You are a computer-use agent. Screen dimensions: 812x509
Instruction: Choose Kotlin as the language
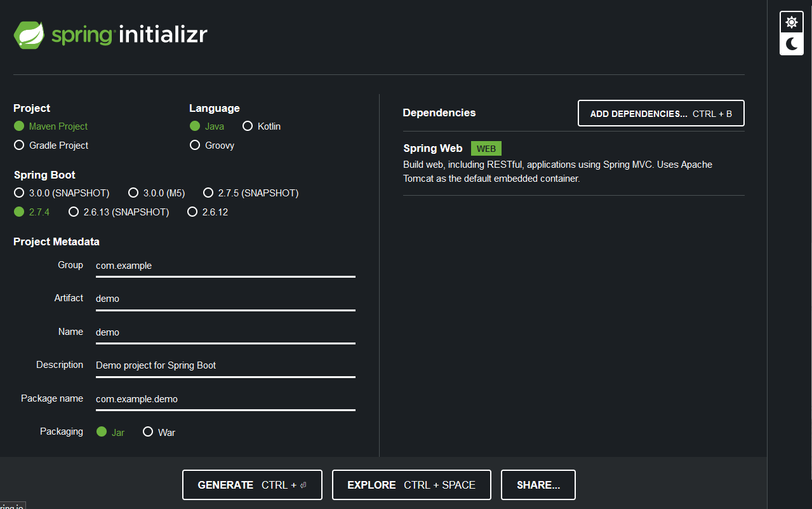tap(262, 126)
